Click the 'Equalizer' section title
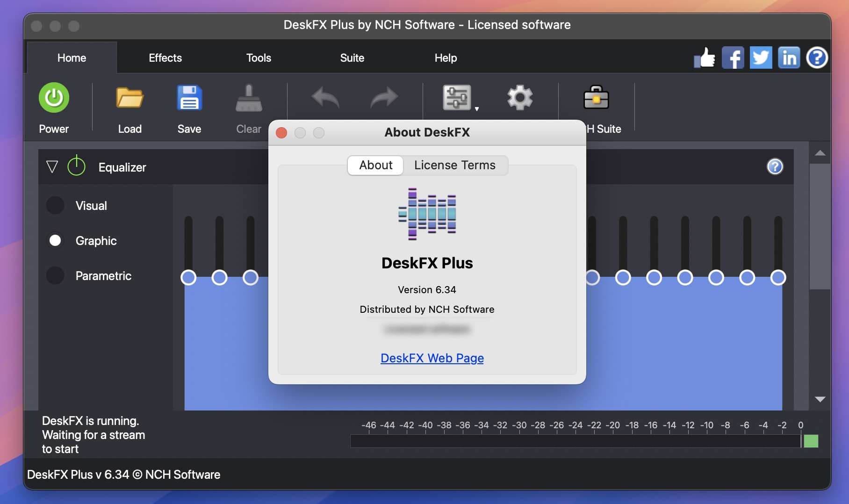The height and width of the screenshot is (504, 849). (x=122, y=167)
